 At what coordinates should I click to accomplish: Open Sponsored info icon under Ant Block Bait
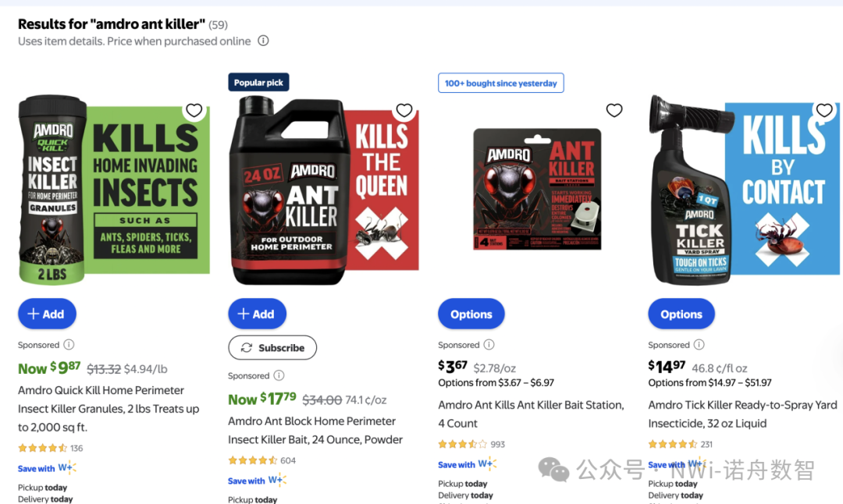279,375
